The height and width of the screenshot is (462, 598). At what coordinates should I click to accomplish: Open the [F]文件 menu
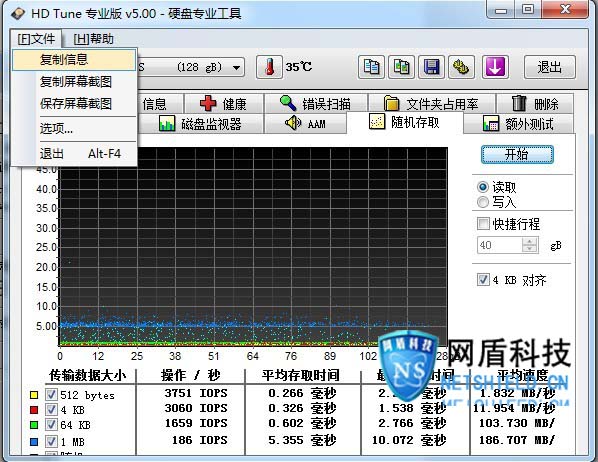point(36,39)
